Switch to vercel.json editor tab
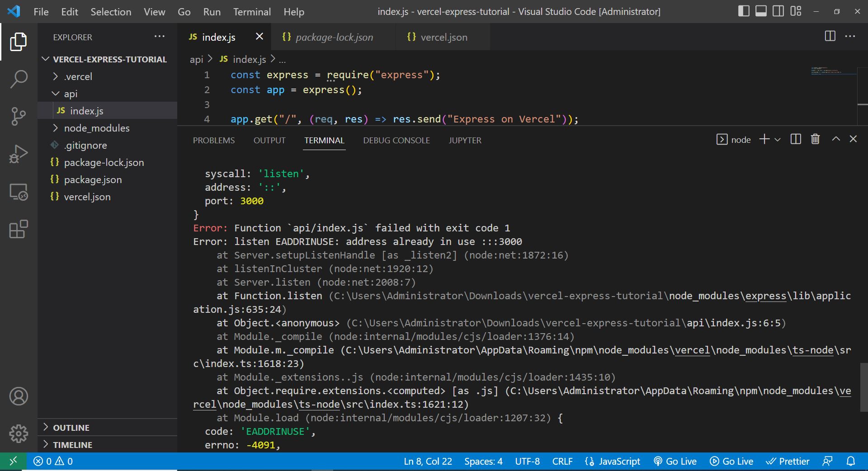Image resolution: width=868 pixels, height=471 pixels. (x=443, y=37)
